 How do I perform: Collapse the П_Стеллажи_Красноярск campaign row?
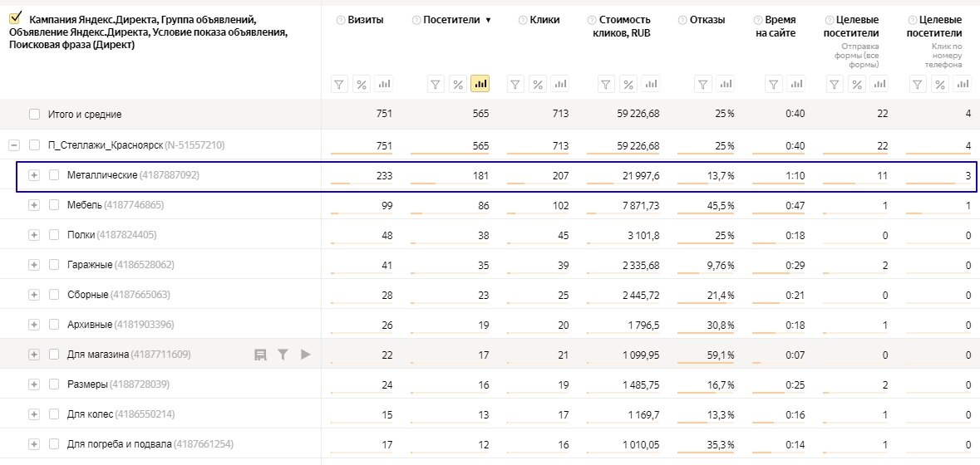pos(14,145)
